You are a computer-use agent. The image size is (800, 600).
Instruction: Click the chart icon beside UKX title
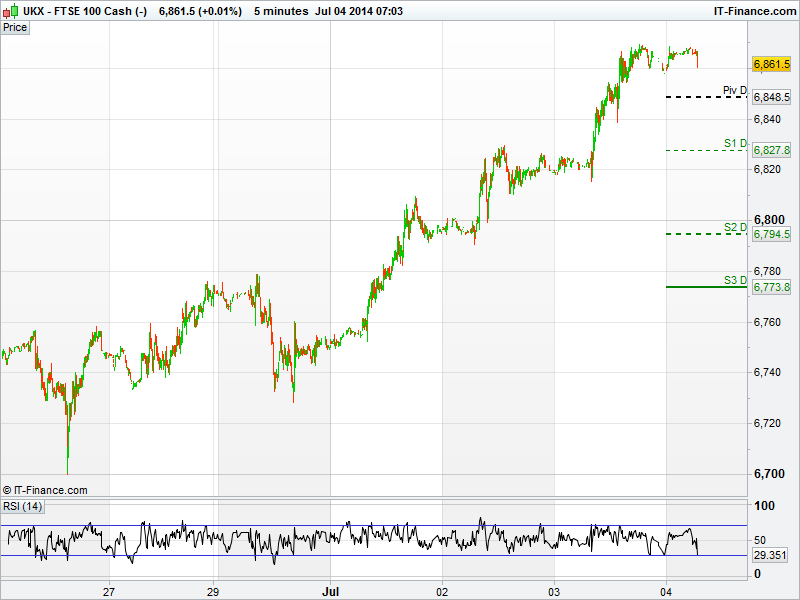pos(10,11)
